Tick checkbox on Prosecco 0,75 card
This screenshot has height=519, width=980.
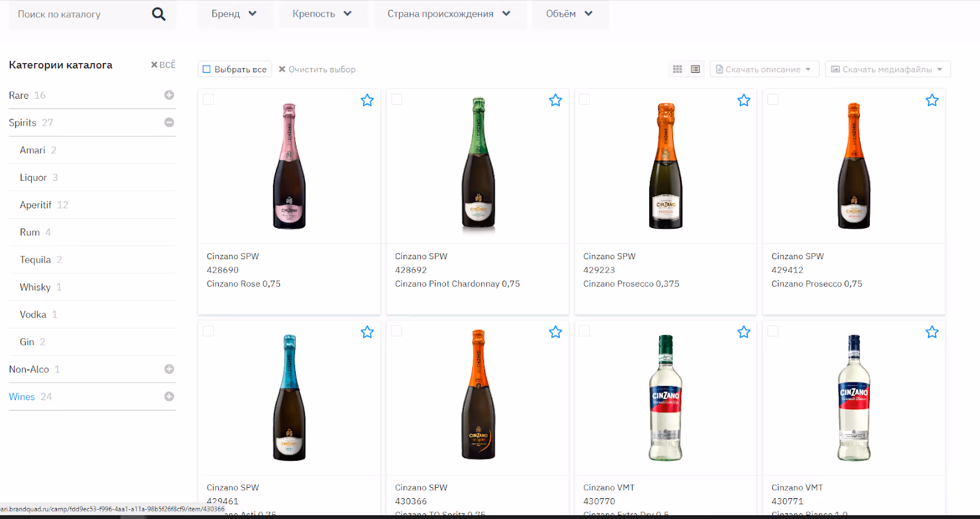tap(774, 99)
